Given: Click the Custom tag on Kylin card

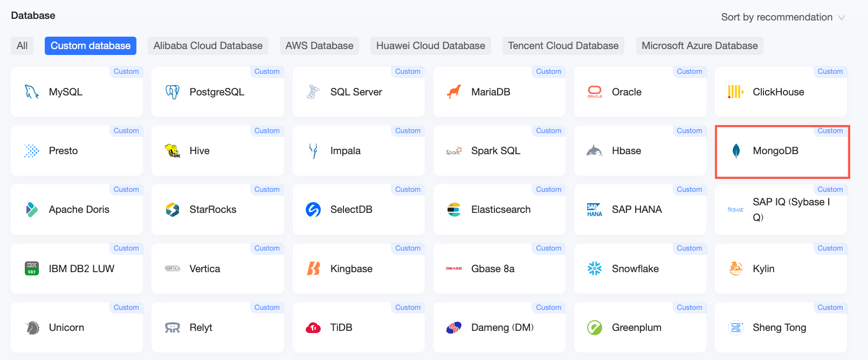Looking at the screenshot, I should coord(830,248).
